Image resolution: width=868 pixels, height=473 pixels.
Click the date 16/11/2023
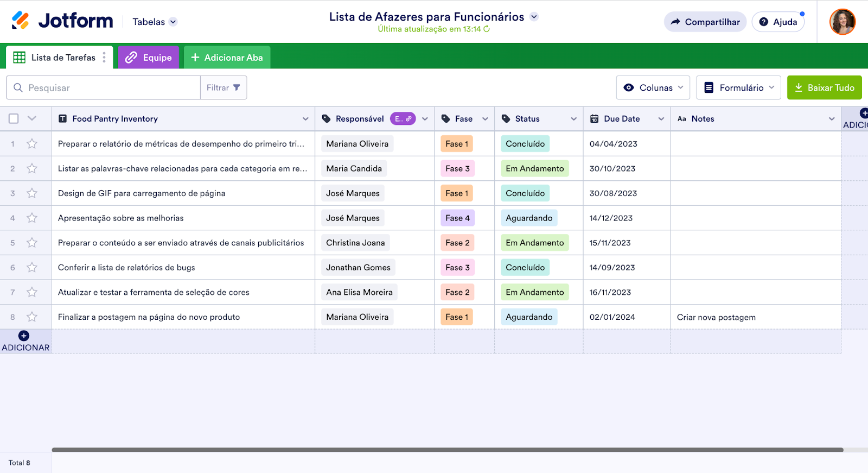coord(610,292)
